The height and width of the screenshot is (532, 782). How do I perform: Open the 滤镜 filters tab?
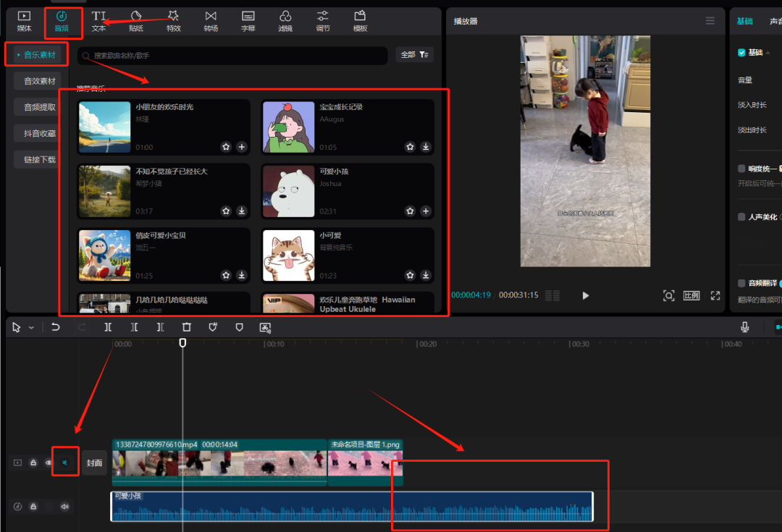(285, 22)
